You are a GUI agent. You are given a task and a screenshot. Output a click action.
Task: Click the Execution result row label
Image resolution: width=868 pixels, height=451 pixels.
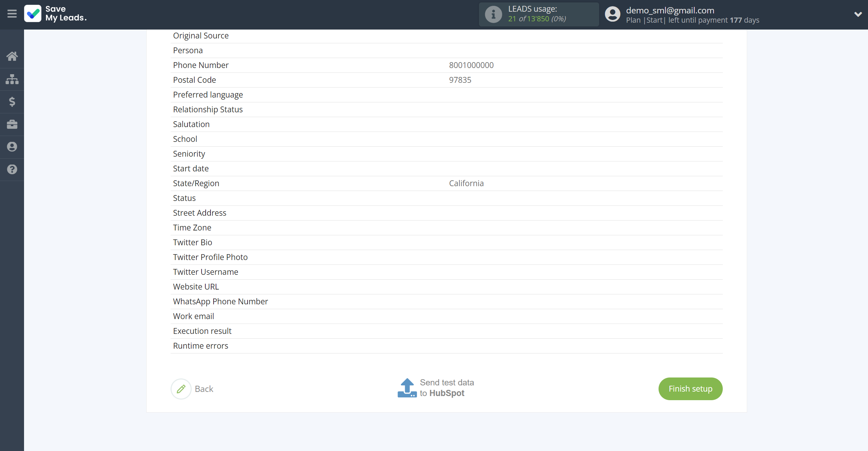coord(202,331)
